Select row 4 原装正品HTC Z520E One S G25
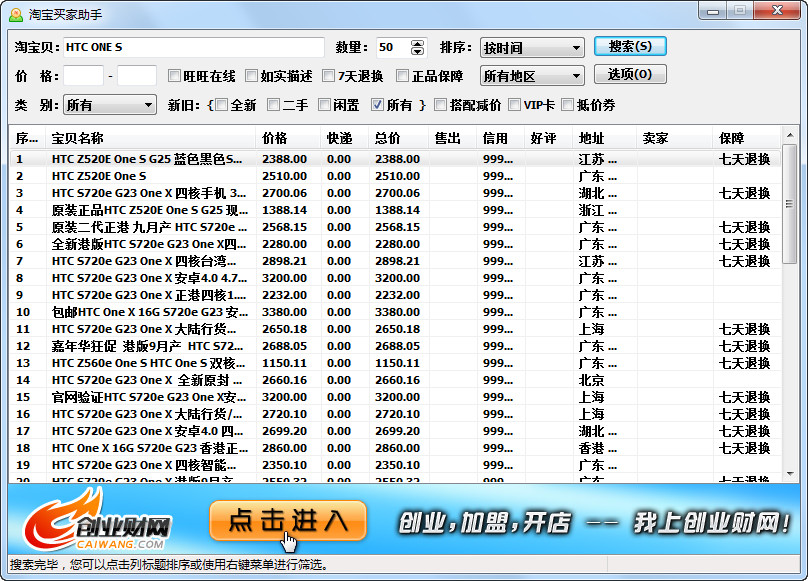This screenshot has width=808, height=581. click(x=395, y=210)
